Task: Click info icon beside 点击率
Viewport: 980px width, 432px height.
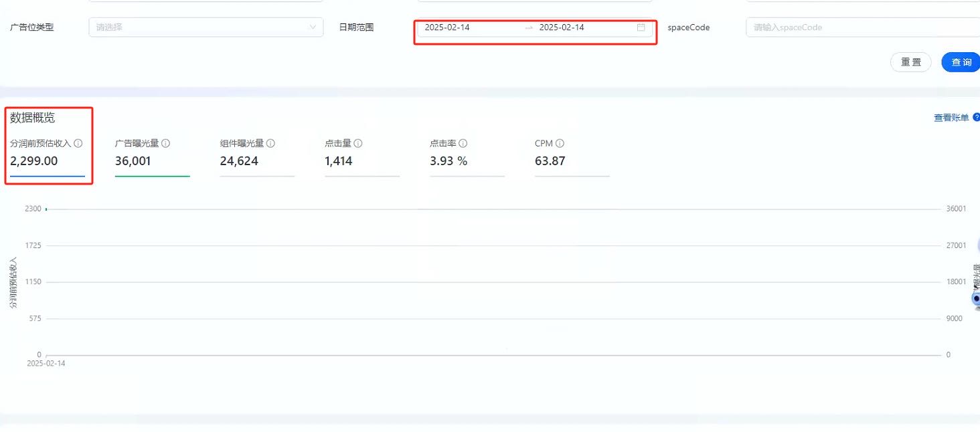Action: coord(463,143)
